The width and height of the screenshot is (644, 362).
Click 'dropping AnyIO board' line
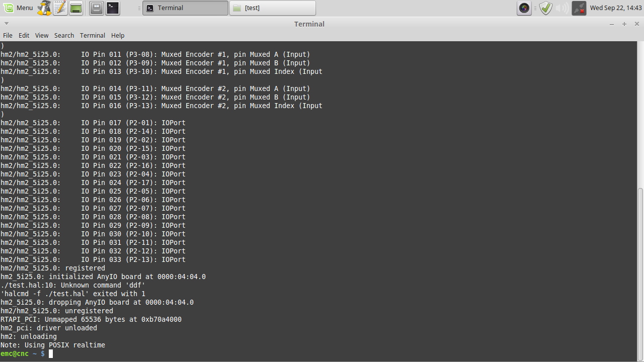click(97, 302)
